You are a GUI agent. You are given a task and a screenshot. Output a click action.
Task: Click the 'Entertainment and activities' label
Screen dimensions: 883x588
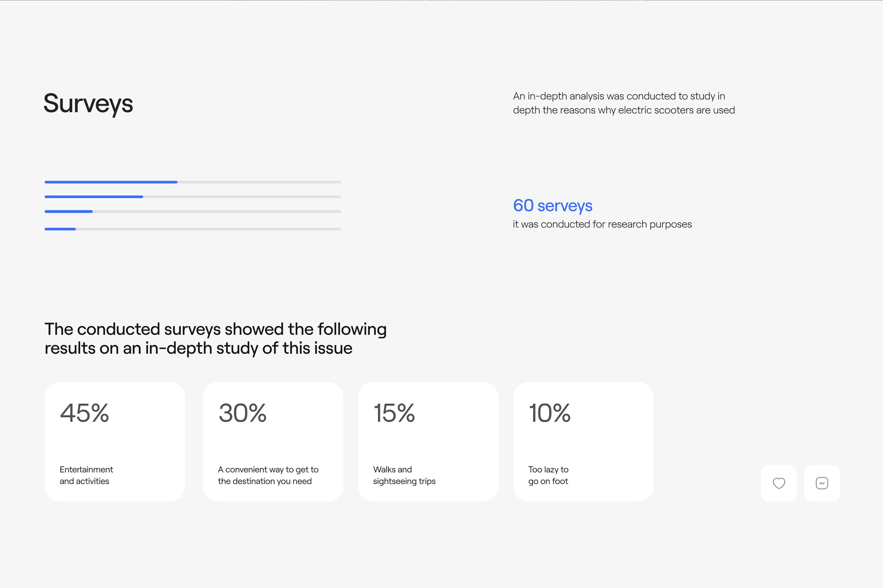(86, 475)
